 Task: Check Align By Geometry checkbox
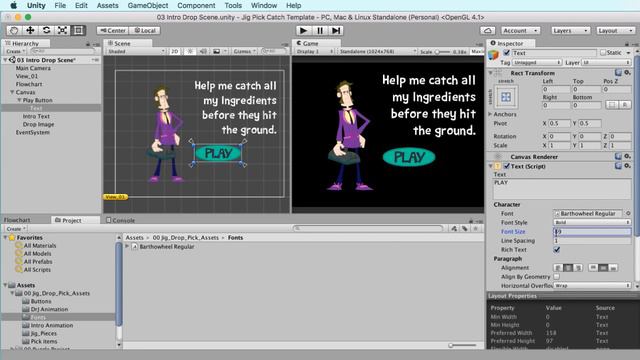tap(557, 277)
